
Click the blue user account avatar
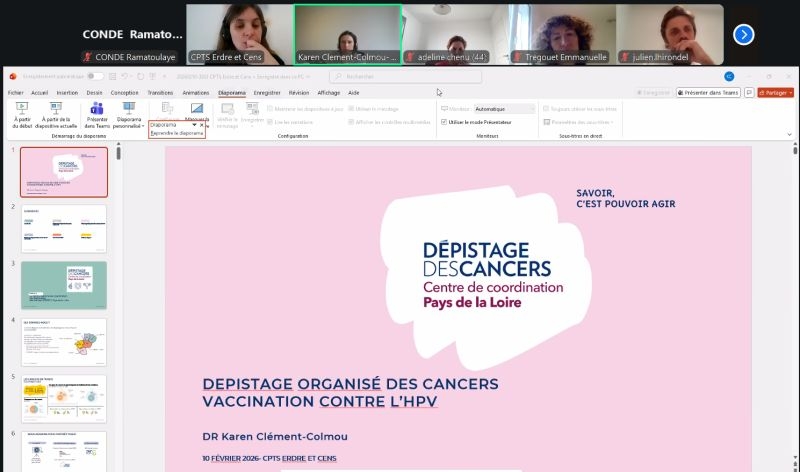coord(729,77)
